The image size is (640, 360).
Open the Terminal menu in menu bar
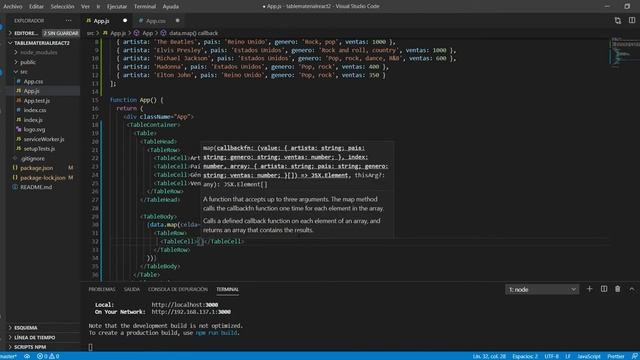coord(145,6)
